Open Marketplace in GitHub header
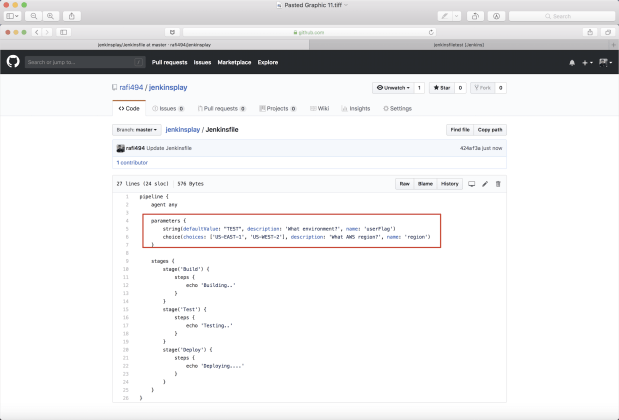Screen dimensions: 619x420 tap(234, 62)
